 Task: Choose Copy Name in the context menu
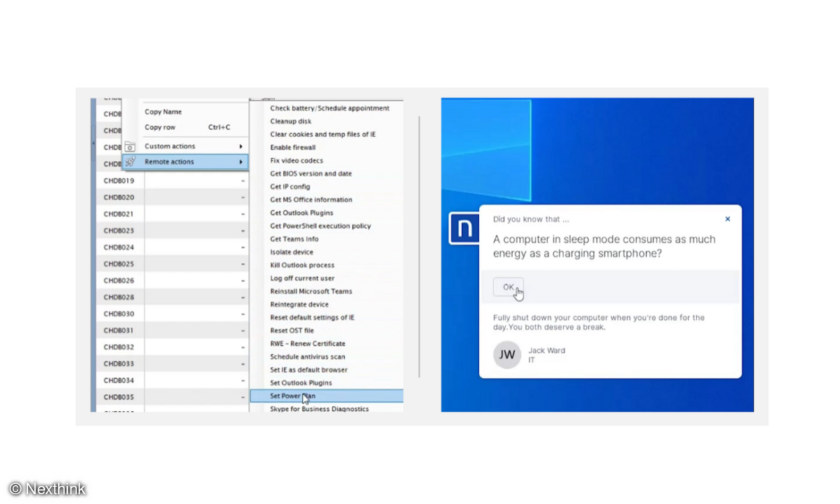[x=163, y=112]
